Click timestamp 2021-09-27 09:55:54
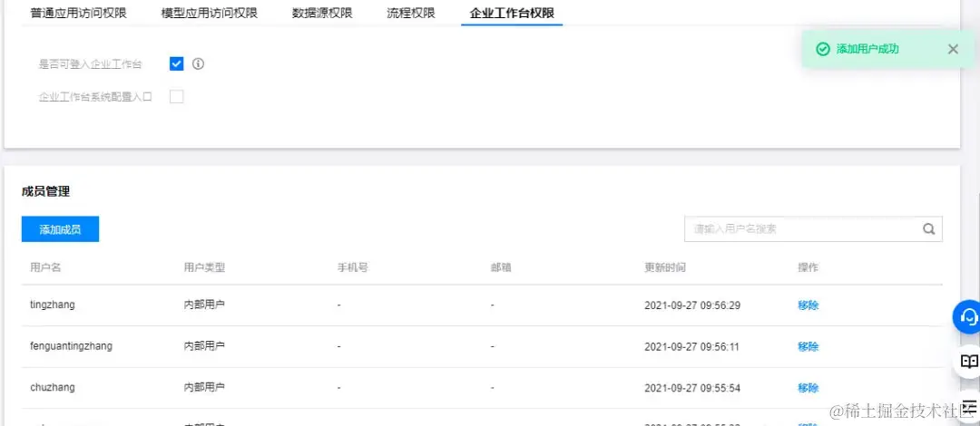The height and width of the screenshot is (426, 980). (x=692, y=388)
